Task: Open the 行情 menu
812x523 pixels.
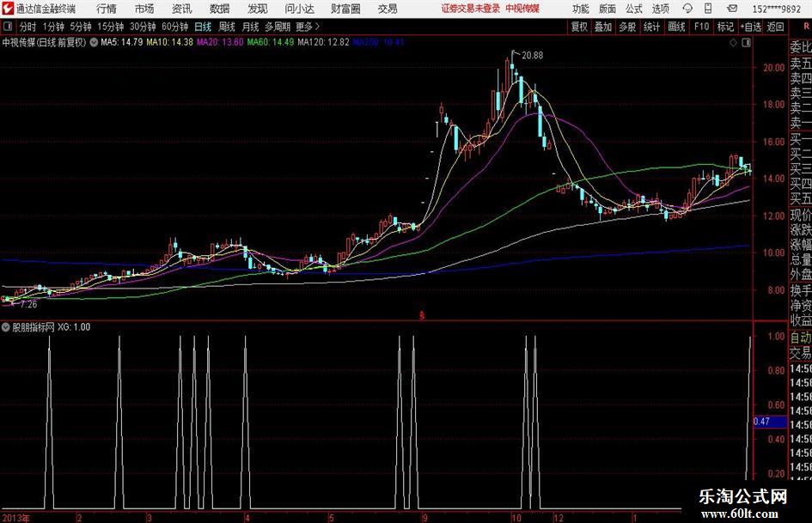Action: 107,9
